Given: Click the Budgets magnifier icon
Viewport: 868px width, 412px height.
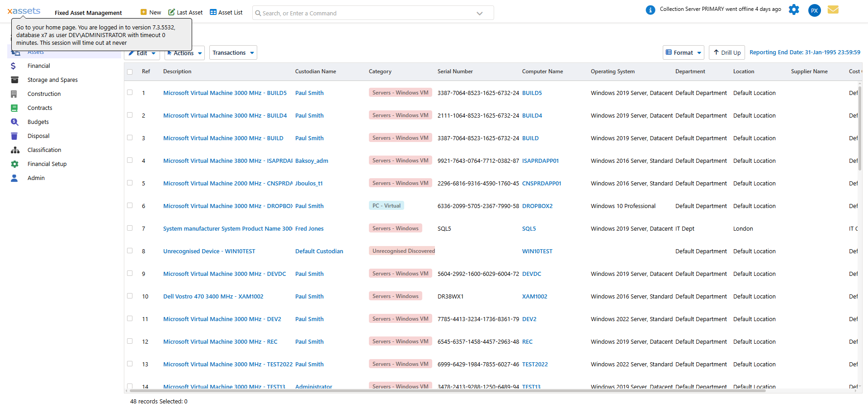Looking at the screenshot, I should (x=14, y=122).
